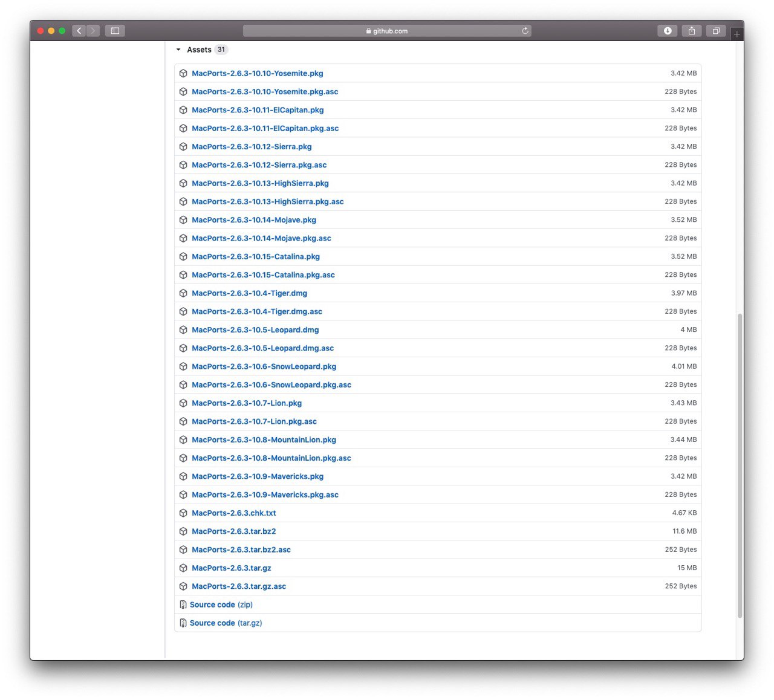The height and width of the screenshot is (700, 774).
Task: Open MacPorts-2.6.3-10.5-Leopard.dmg.asc link
Action: pyautogui.click(x=262, y=348)
